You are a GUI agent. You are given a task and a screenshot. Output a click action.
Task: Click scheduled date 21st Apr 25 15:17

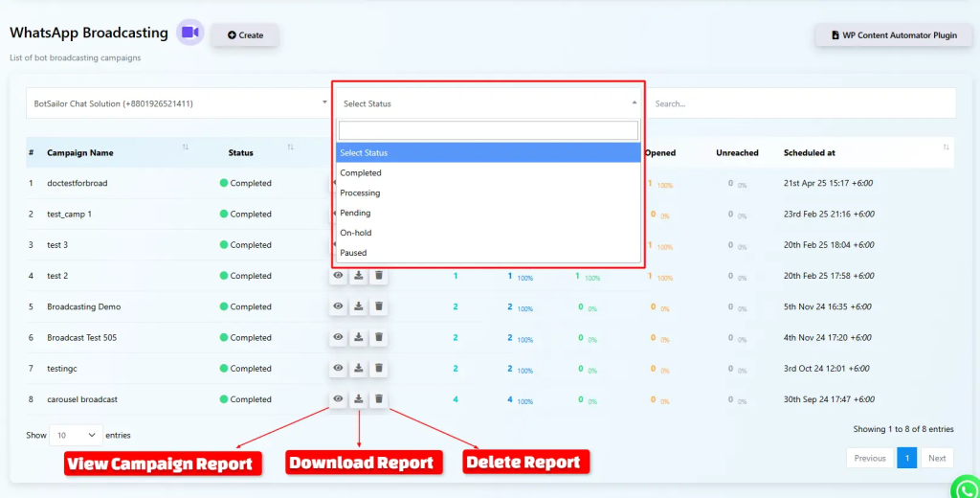click(828, 183)
